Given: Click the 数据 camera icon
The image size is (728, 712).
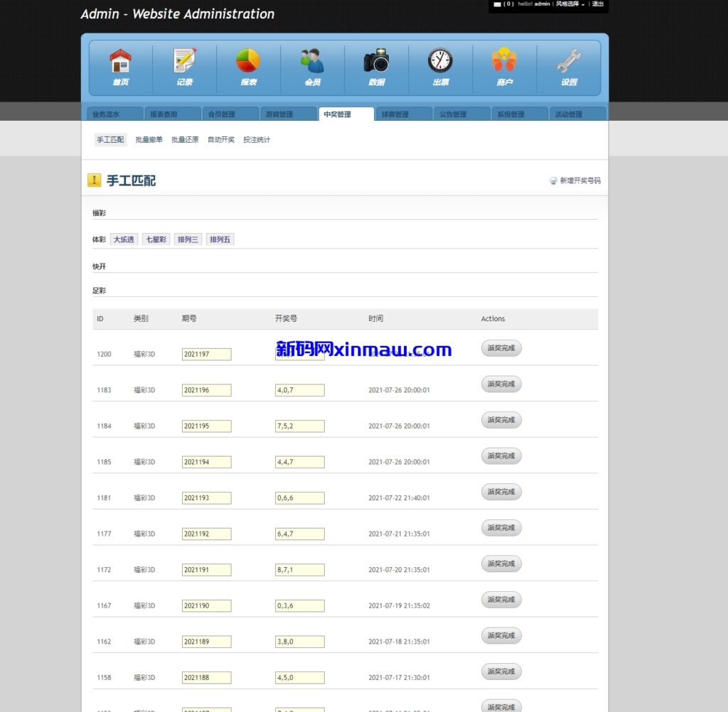Looking at the screenshot, I should pyautogui.click(x=376, y=62).
